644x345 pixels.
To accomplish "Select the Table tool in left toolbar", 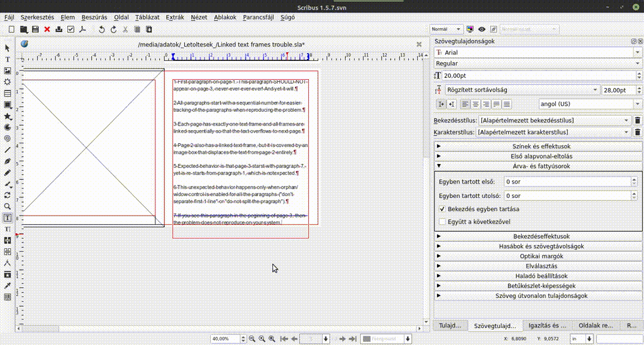I will click(8, 93).
